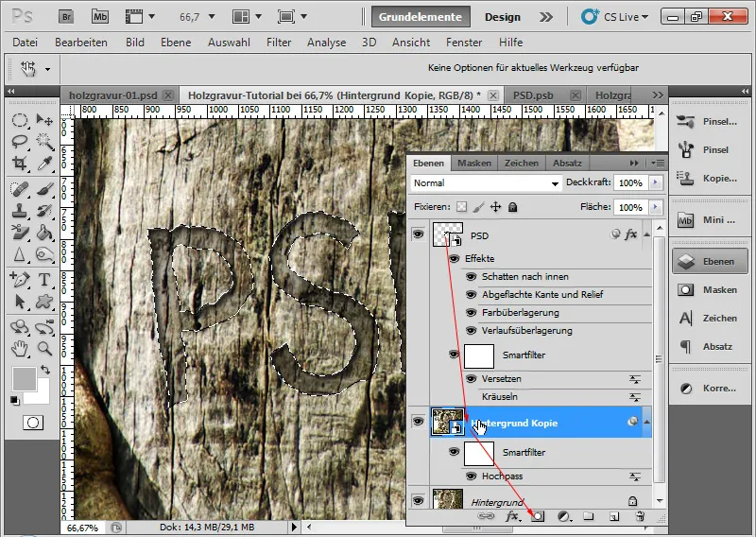756x537 pixels.
Task: Click the delete layer trash icon
Action: click(640, 516)
